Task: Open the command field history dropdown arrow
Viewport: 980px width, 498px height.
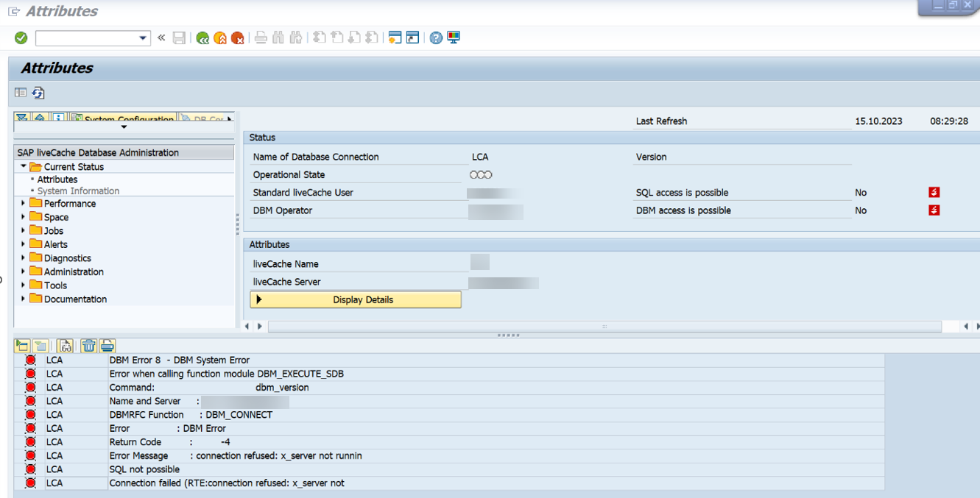Action: point(143,38)
